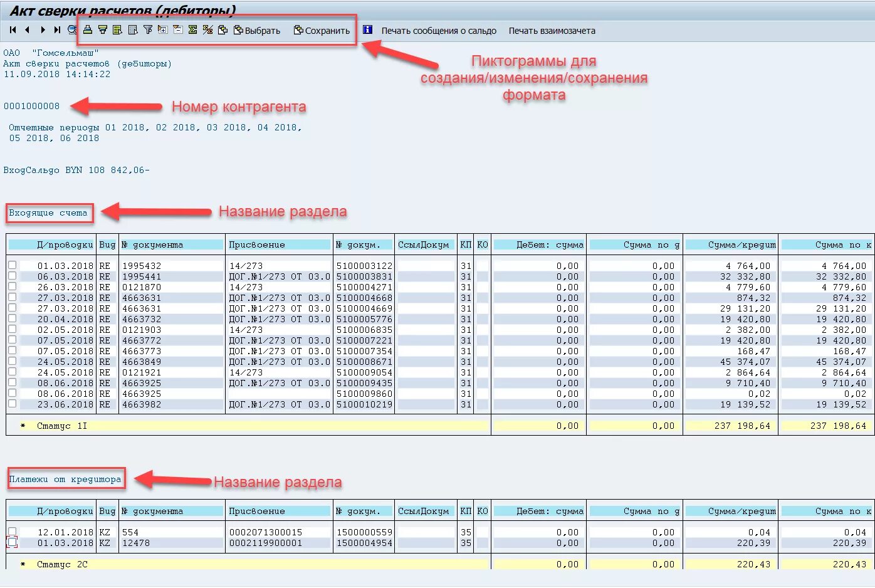
Task: Click Дебет: сумма column header in first table
Action: [x=539, y=244]
